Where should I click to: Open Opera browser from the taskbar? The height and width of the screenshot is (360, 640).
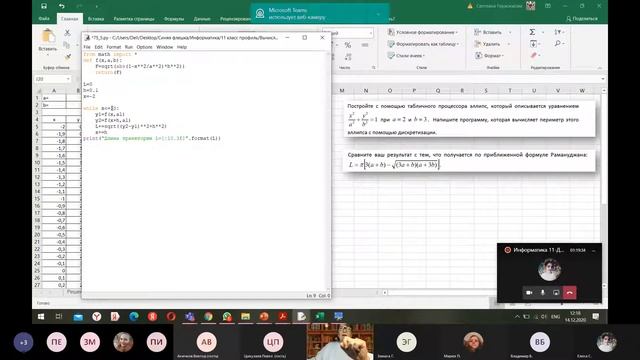171,316
